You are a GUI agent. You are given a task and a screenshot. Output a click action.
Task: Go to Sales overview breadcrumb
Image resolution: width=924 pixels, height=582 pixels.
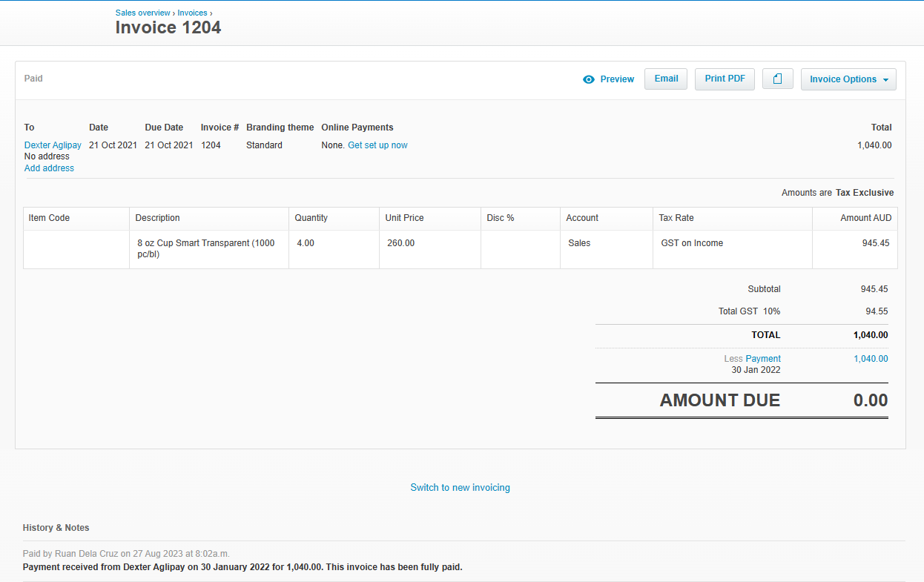143,13
